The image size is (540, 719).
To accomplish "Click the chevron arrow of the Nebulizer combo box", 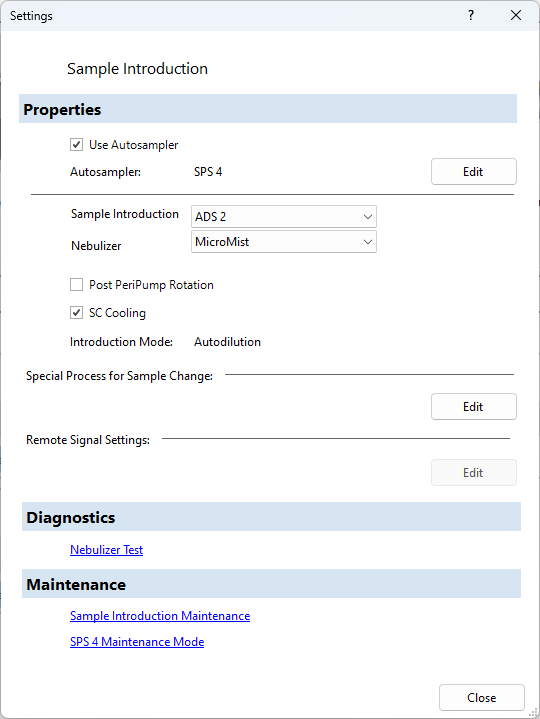I will tap(368, 242).
